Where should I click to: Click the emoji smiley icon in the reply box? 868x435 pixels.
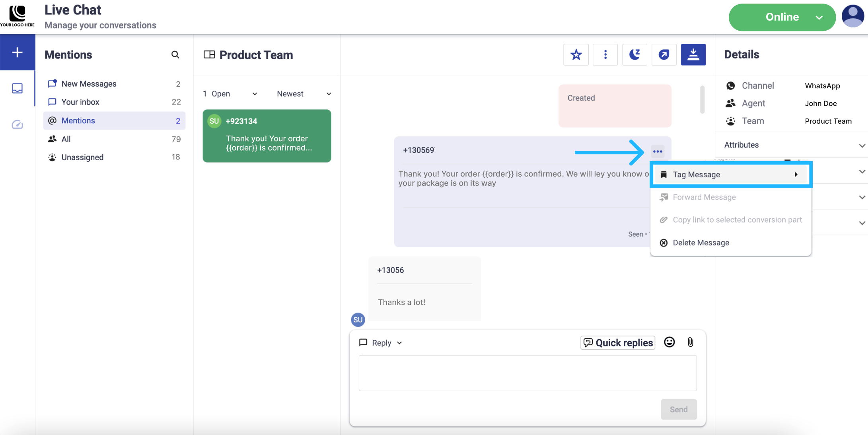pos(669,342)
